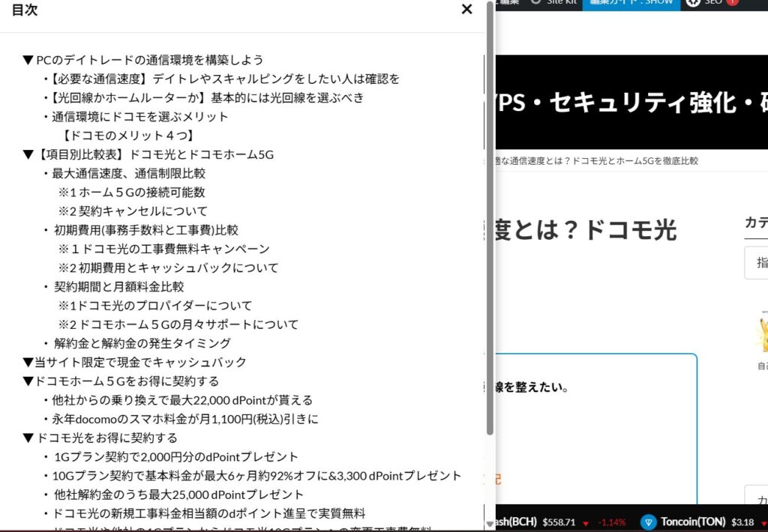Click the scrollbar down arrow of 目次 panel

click(490, 524)
